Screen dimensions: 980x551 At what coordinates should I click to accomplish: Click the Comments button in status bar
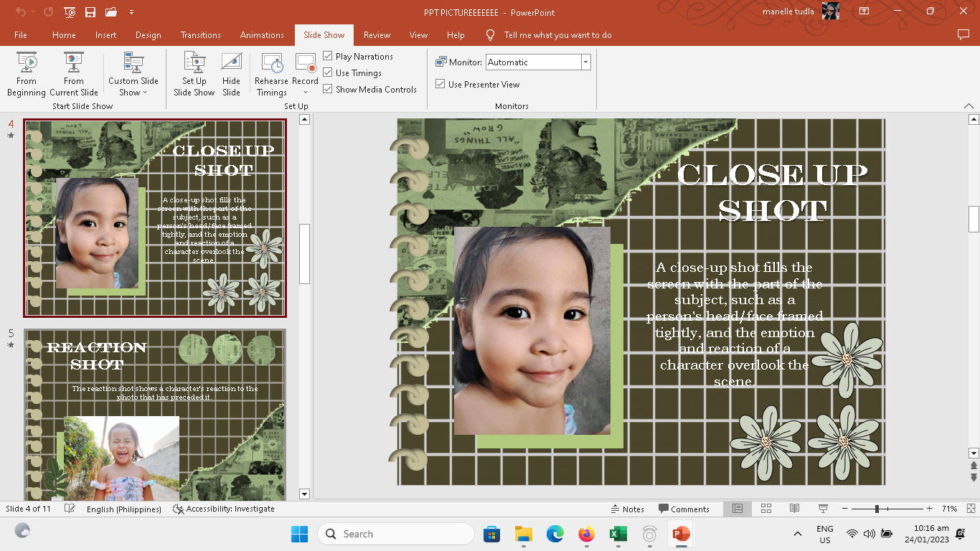[x=684, y=509]
